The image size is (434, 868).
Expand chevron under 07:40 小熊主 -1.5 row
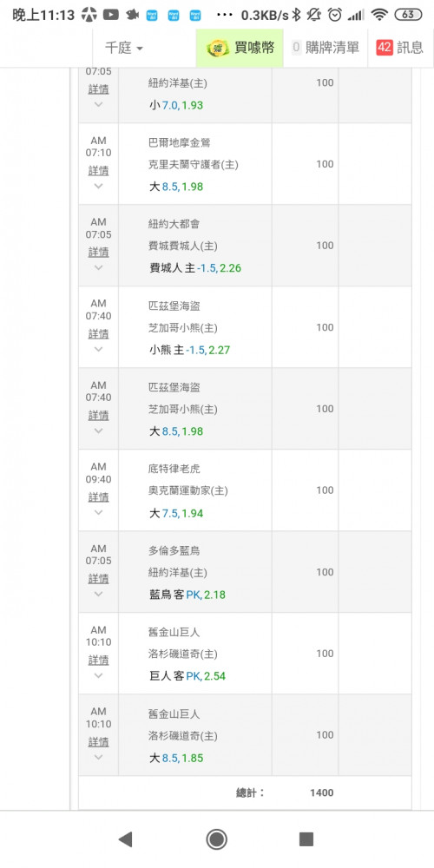pyautogui.click(x=98, y=349)
